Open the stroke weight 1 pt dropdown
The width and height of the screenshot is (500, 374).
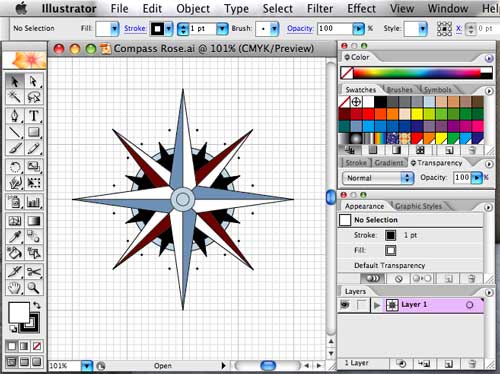pyautogui.click(x=222, y=29)
